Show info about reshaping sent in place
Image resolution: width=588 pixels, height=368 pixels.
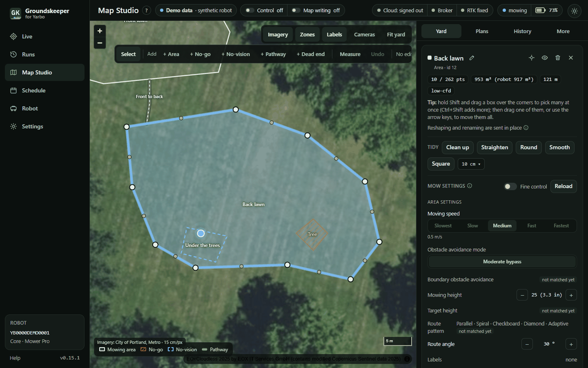526,128
